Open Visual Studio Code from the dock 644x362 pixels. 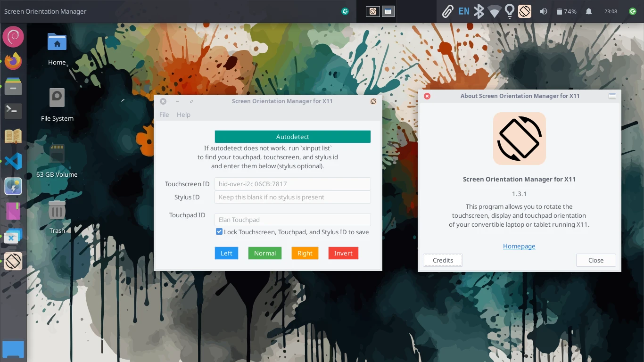click(x=13, y=161)
